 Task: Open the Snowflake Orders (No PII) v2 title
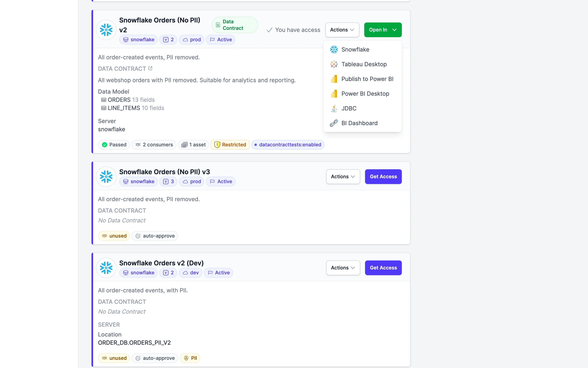[160, 25]
